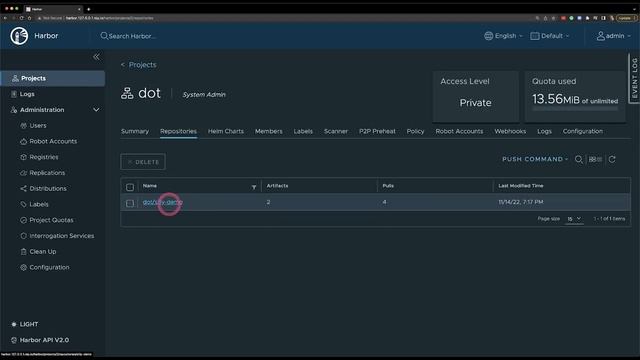
Task: Switch to the Webhooks tab
Action: point(510,131)
